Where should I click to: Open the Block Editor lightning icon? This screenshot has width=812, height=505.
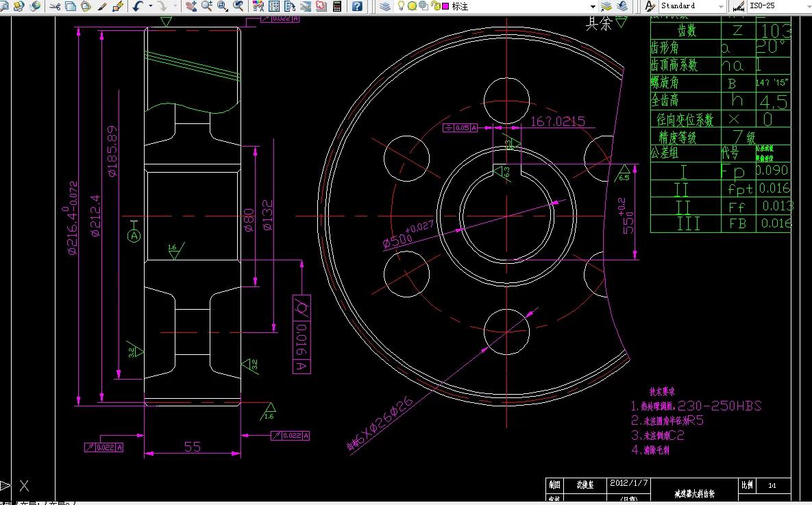pos(118,6)
